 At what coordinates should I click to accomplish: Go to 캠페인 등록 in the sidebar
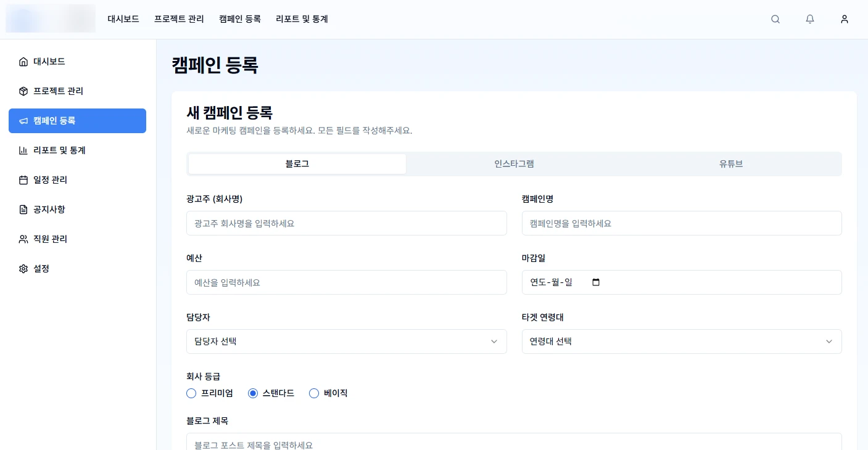(77, 121)
